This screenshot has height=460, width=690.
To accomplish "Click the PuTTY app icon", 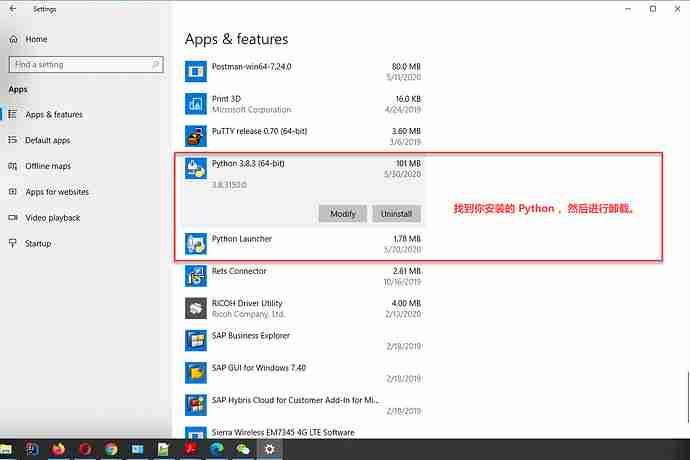I will (x=196, y=136).
